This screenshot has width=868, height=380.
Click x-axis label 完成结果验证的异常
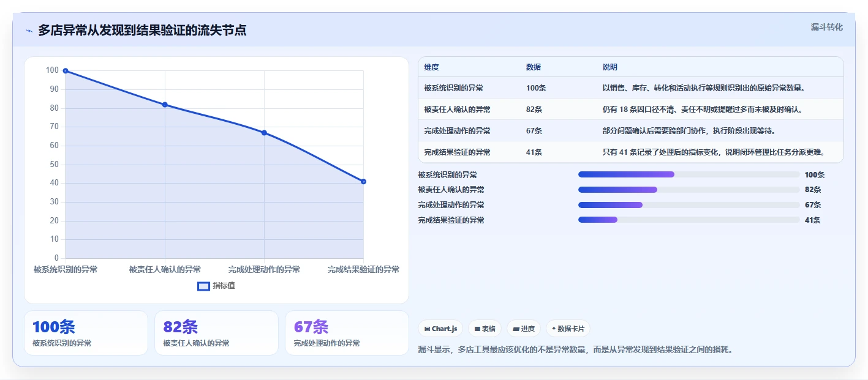pyautogui.click(x=363, y=269)
